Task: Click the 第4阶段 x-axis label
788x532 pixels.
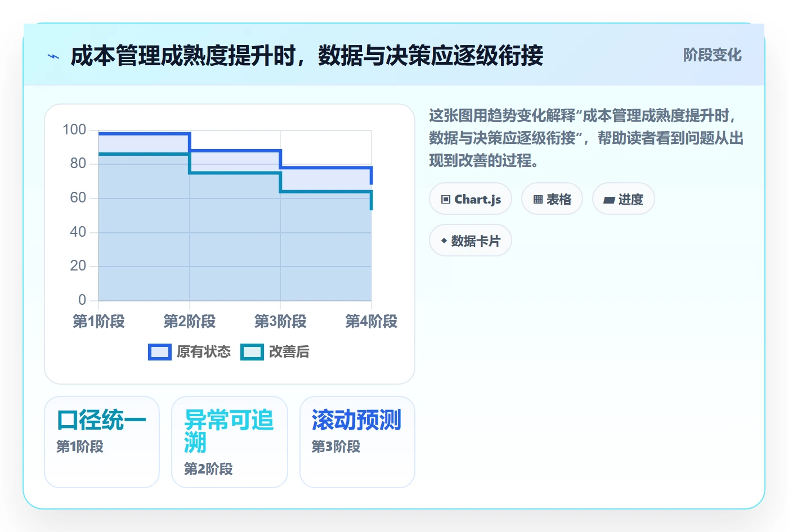Action: coord(371,321)
